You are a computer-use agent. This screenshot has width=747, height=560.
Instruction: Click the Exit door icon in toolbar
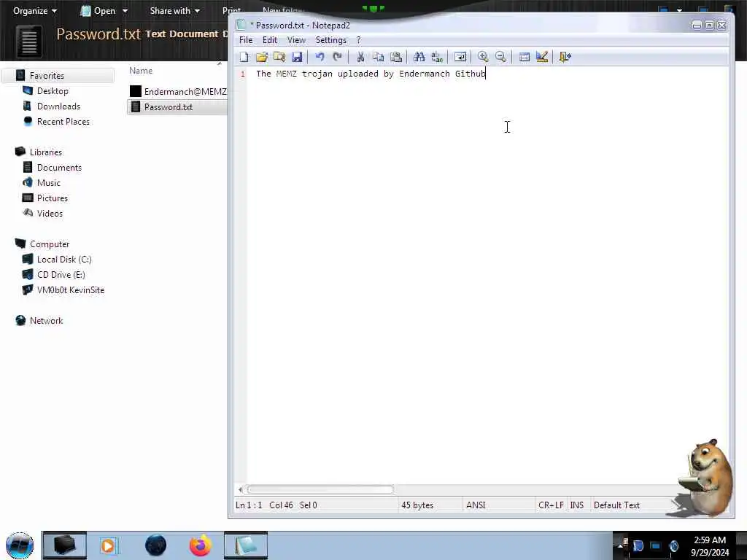[x=565, y=57]
